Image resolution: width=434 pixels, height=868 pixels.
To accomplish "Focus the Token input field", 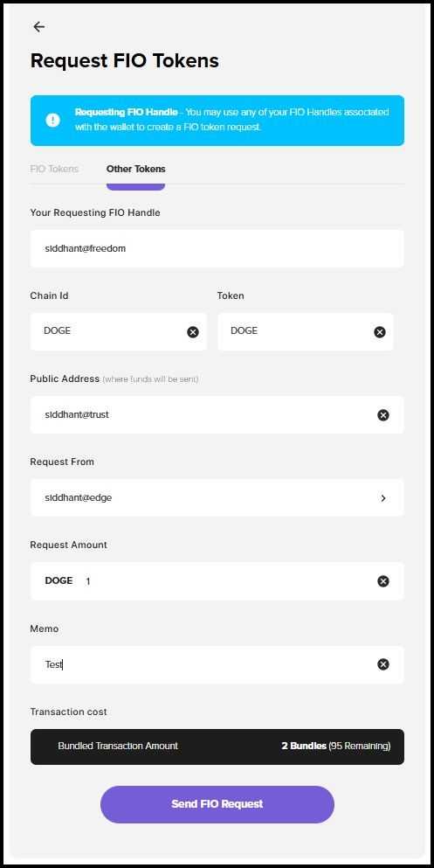I will coord(306,331).
